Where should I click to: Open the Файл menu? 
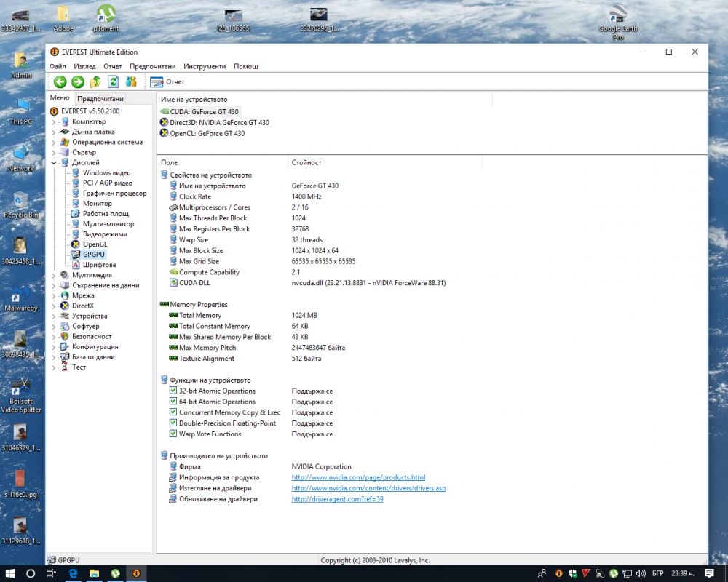pyautogui.click(x=58, y=66)
